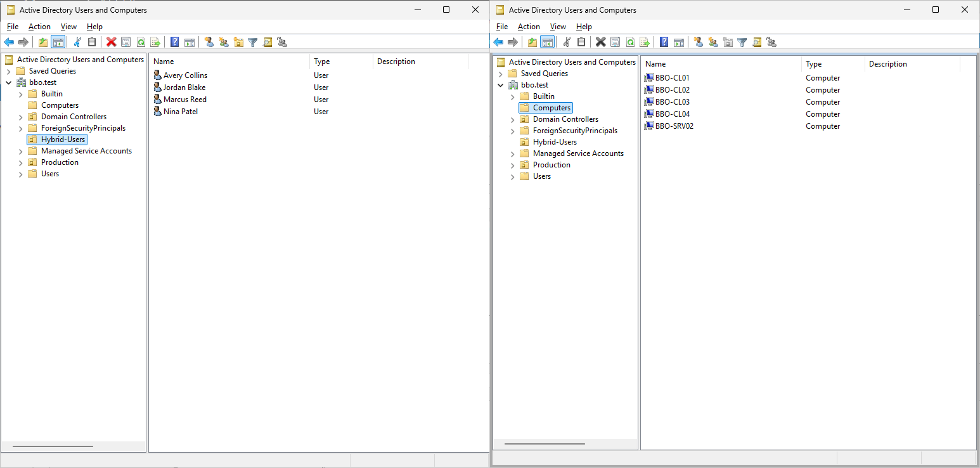Expand Saved Queries in users-list window tree
Viewport: 980px width, 468px height.
click(8, 71)
